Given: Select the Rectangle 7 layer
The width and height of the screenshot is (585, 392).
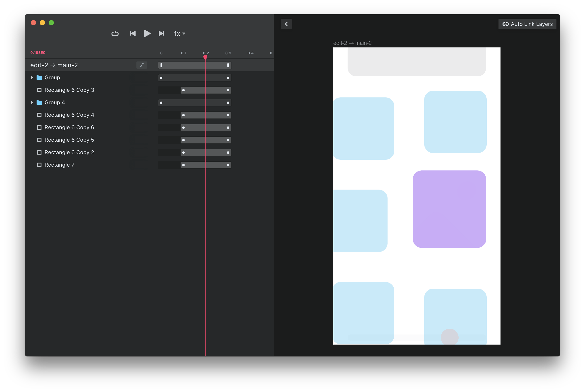Looking at the screenshot, I should pyautogui.click(x=59, y=165).
